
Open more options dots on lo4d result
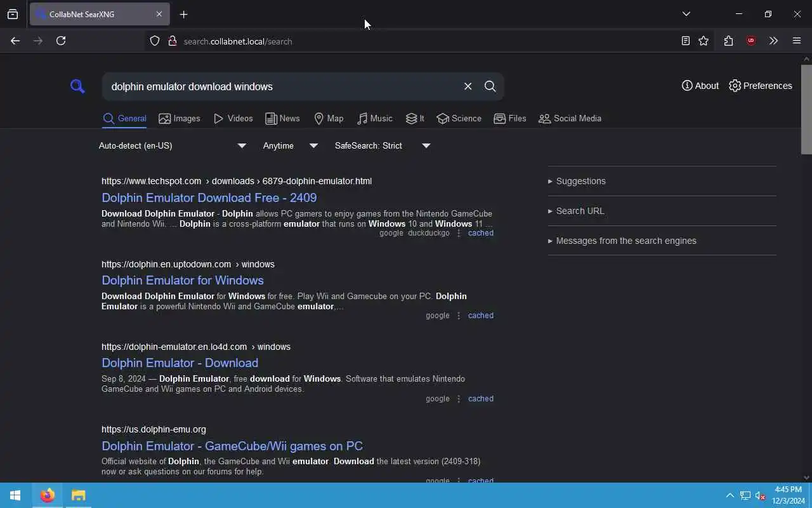coord(459,399)
